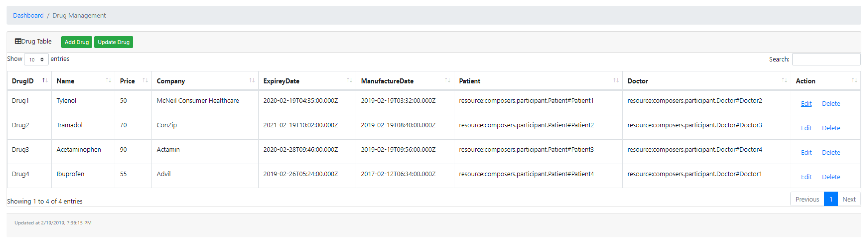Click the Showing 1 to 4 entries text
Image resolution: width=868 pixels, height=244 pixels.
[x=45, y=201]
